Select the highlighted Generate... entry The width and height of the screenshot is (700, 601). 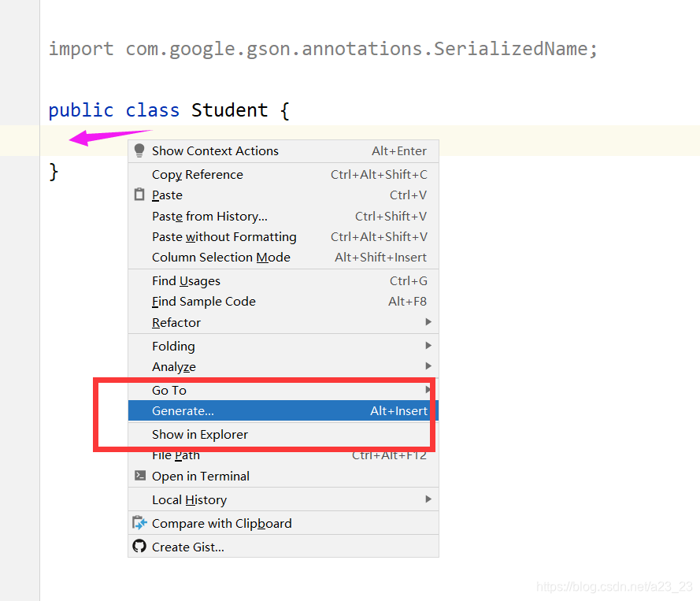[x=283, y=411]
